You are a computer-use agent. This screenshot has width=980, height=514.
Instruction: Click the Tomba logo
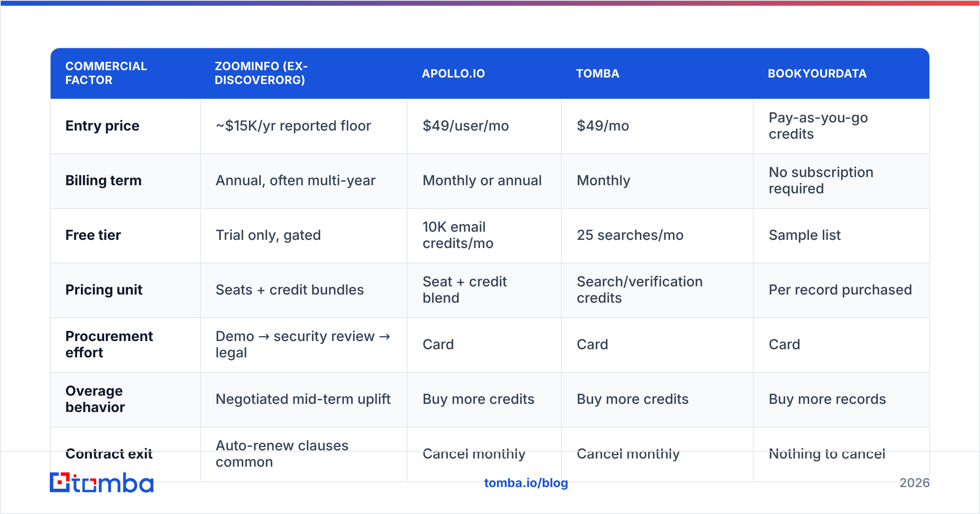coord(102,483)
